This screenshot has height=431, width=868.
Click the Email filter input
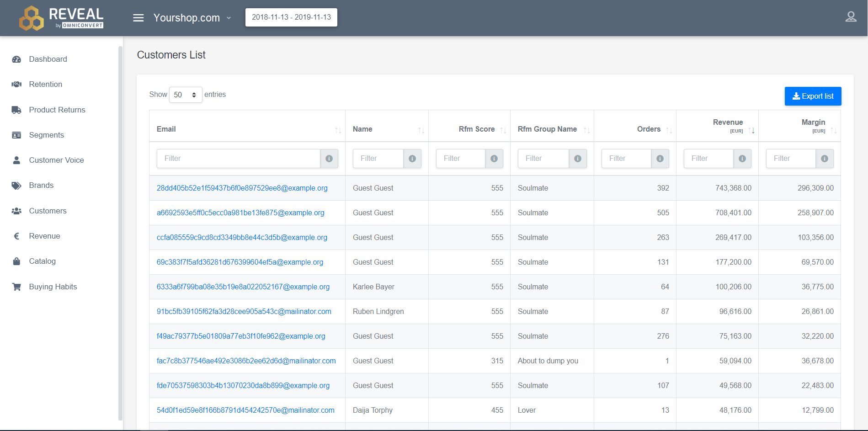(x=239, y=159)
